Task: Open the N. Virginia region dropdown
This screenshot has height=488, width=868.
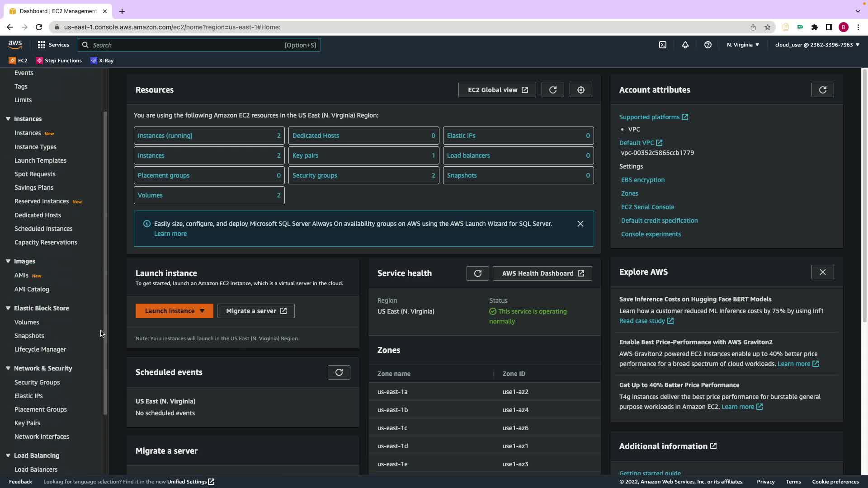Action: click(x=743, y=45)
